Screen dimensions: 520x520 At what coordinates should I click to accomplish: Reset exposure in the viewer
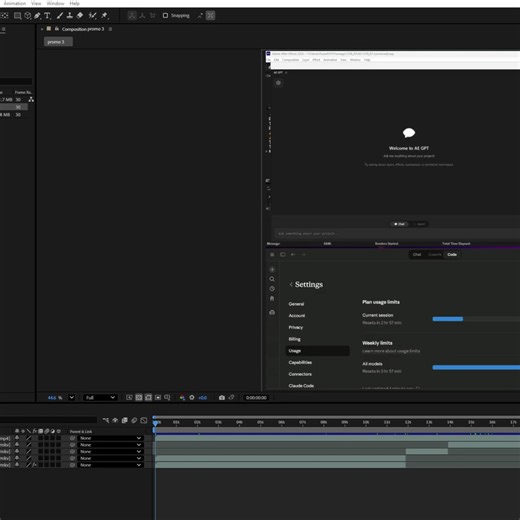click(x=192, y=397)
